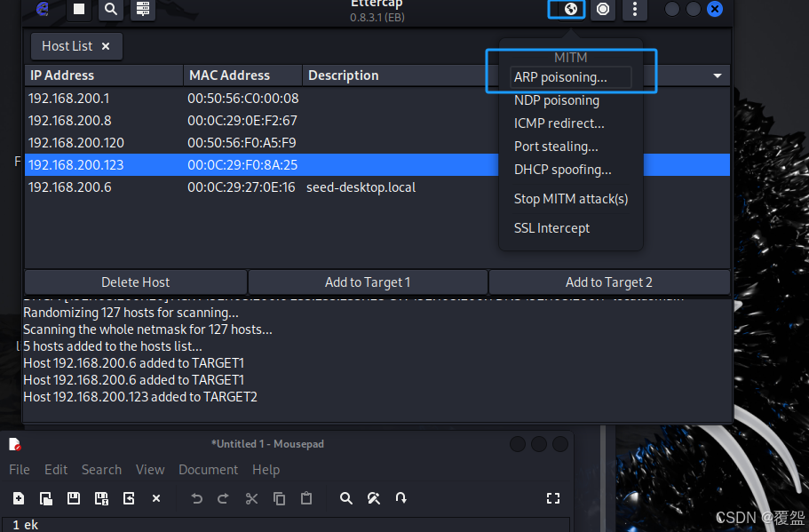
Task: Sort by the Description column header
Action: coord(401,75)
